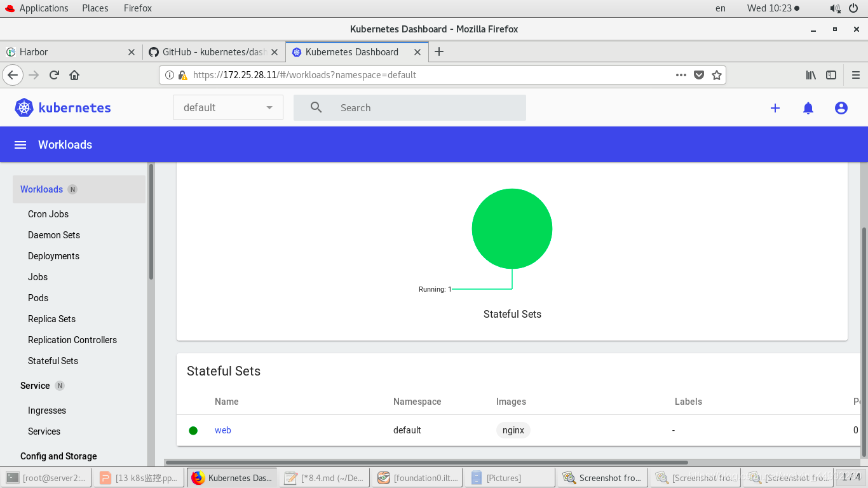Click the insecure connection lock icon
The width and height of the screenshot is (868, 488).
pos(182,75)
